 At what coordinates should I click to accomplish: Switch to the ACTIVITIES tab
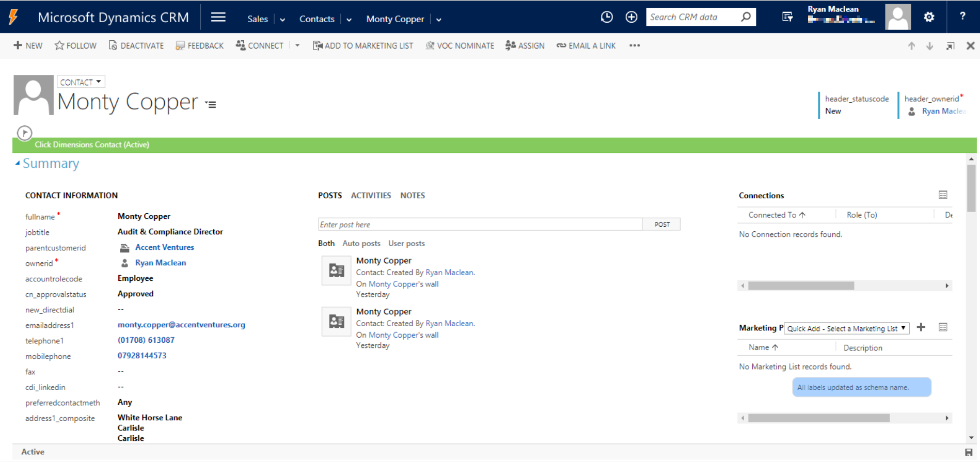tap(371, 196)
